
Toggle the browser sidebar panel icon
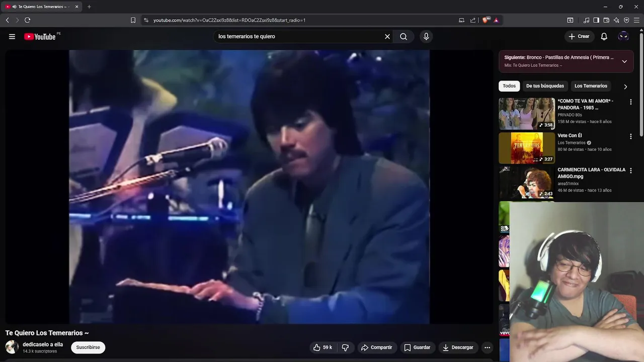click(596, 20)
